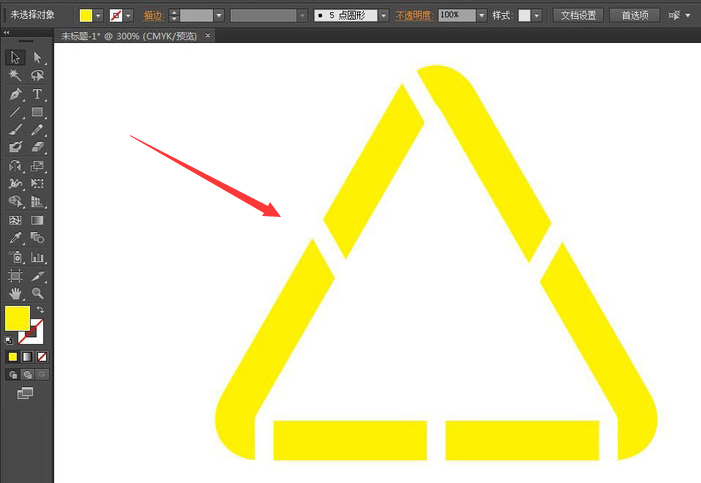Expand the opacity percentage dropdown
701x483 pixels.
click(481, 16)
